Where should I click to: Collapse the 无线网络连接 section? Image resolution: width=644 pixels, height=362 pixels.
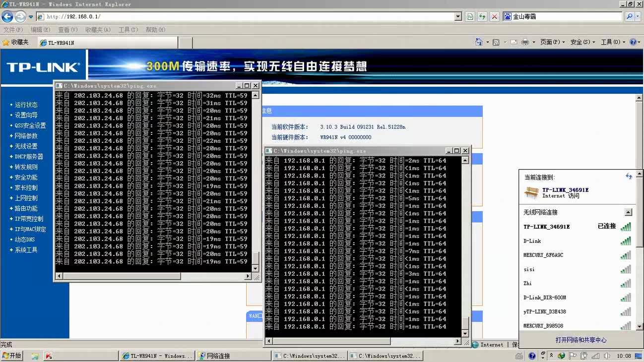tap(628, 212)
